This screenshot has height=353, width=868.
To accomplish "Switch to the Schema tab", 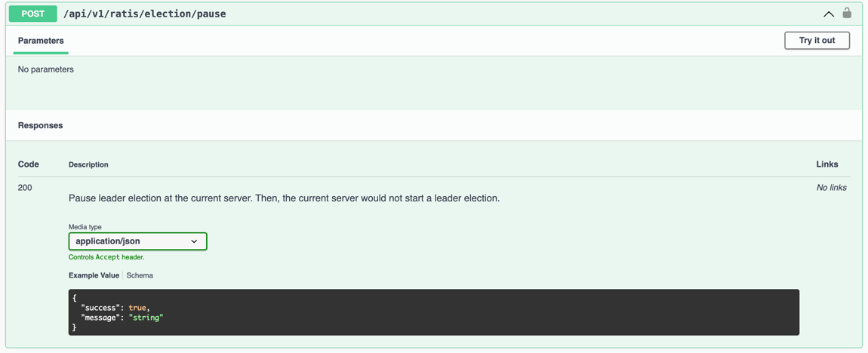I will coord(140,275).
